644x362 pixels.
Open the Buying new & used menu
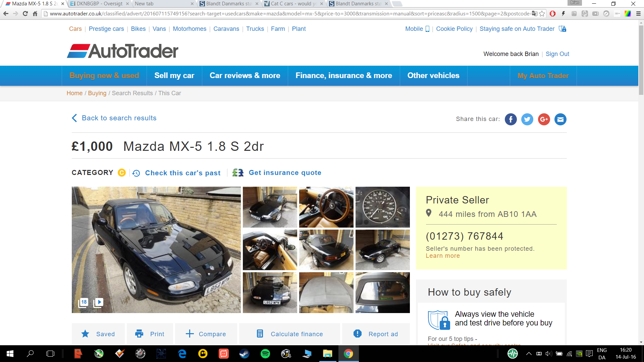click(104, 76)
